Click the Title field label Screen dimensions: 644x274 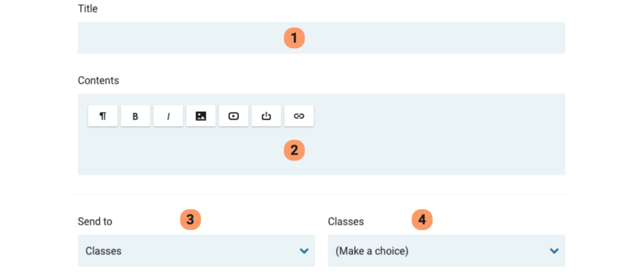(88, 9)
